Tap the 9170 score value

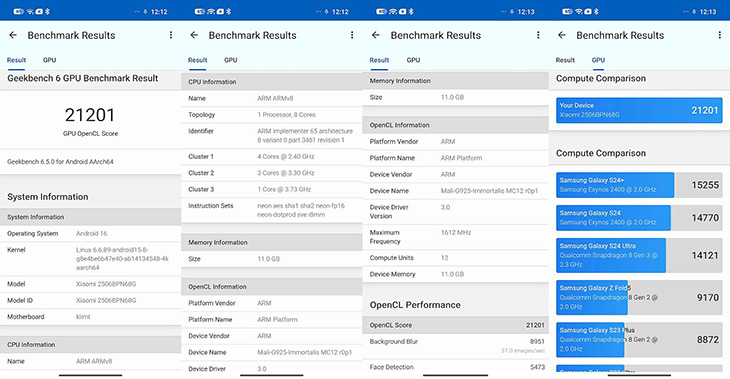(708, 298)
